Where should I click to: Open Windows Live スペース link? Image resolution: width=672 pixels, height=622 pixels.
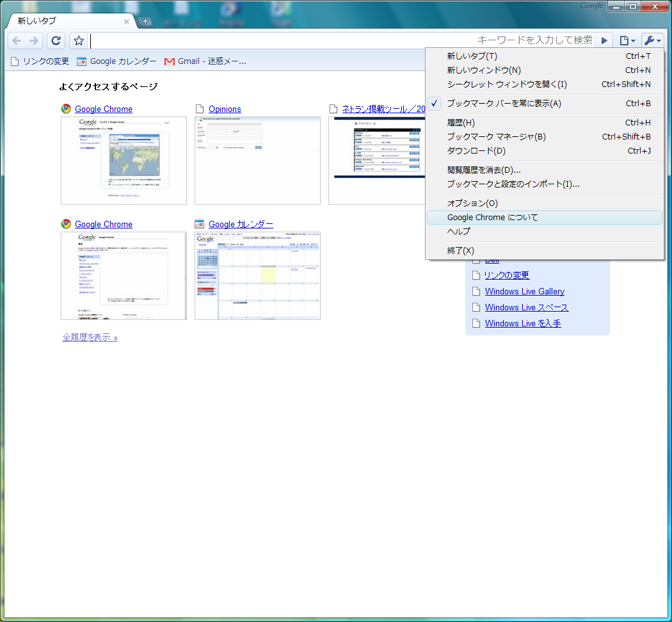(527, 308)
